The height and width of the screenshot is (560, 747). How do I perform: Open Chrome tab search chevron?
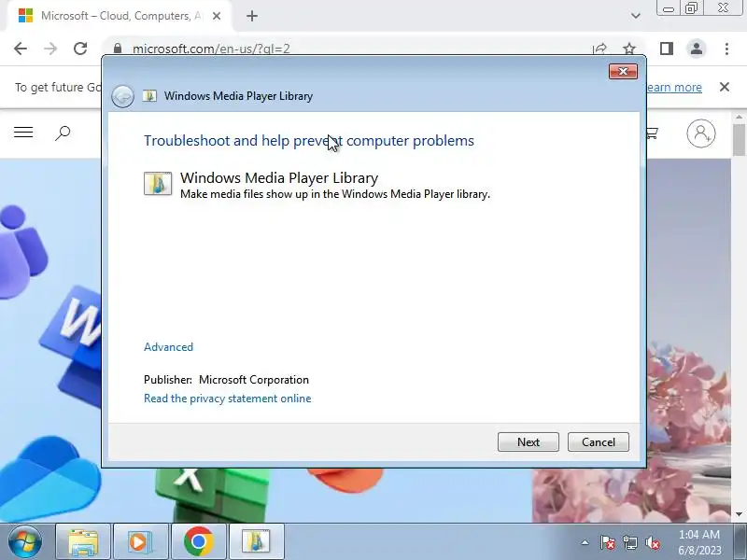[x=636, y=16]
